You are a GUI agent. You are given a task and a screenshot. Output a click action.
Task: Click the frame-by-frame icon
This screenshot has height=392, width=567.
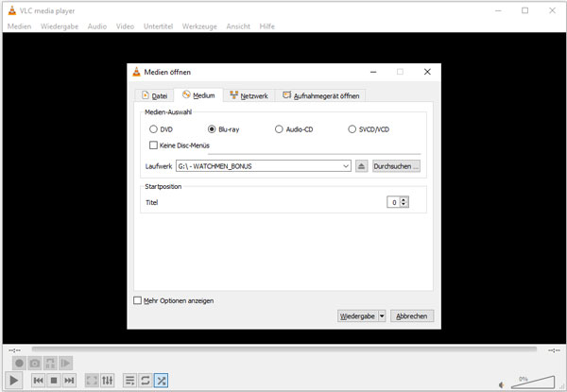[66, 363]
